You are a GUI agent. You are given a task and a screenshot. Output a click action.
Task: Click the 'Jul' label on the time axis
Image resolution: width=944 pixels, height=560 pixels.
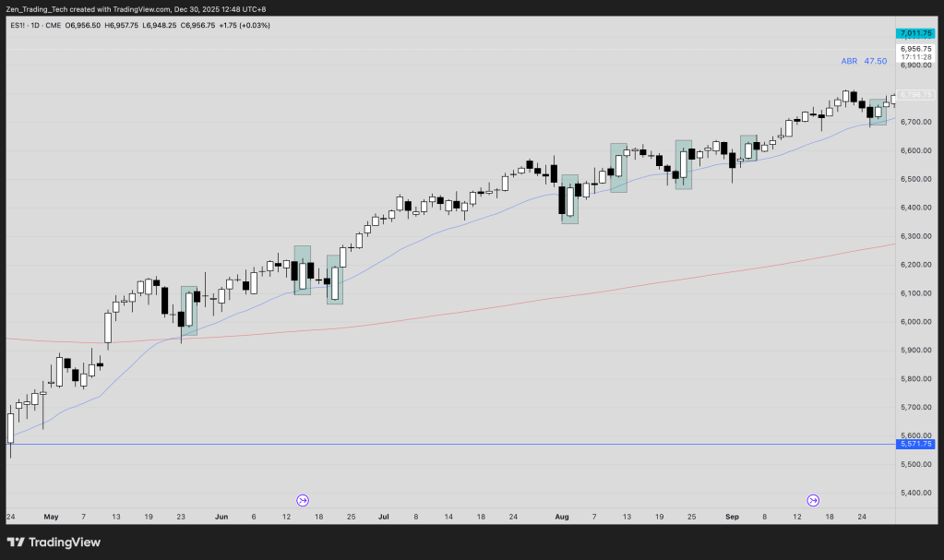383,518
